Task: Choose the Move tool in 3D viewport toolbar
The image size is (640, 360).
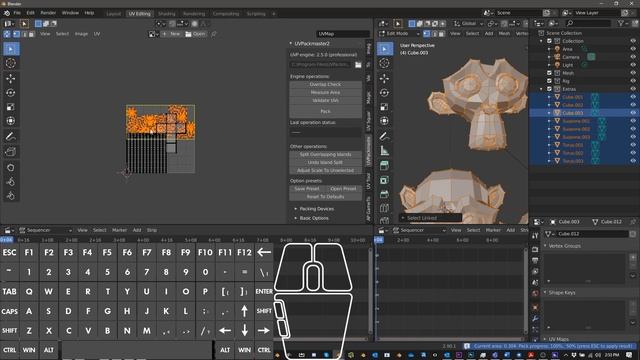Action: coord(384,78)
